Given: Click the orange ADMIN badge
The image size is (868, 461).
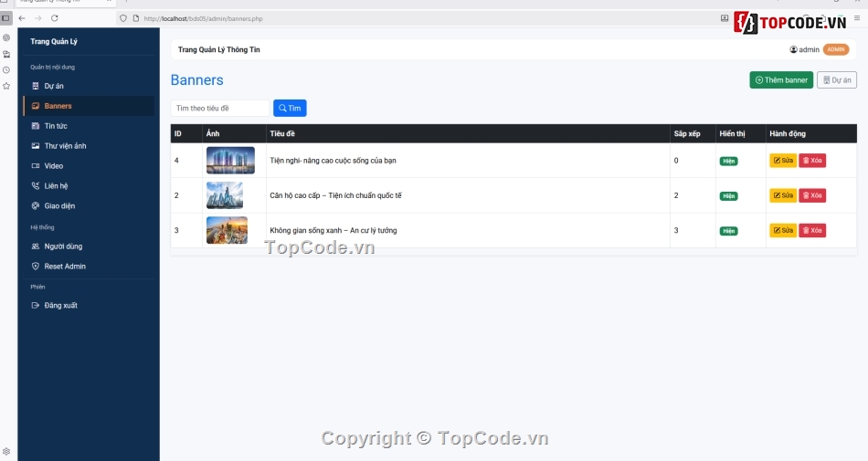Looking at the screenshot, I should 836,49.
